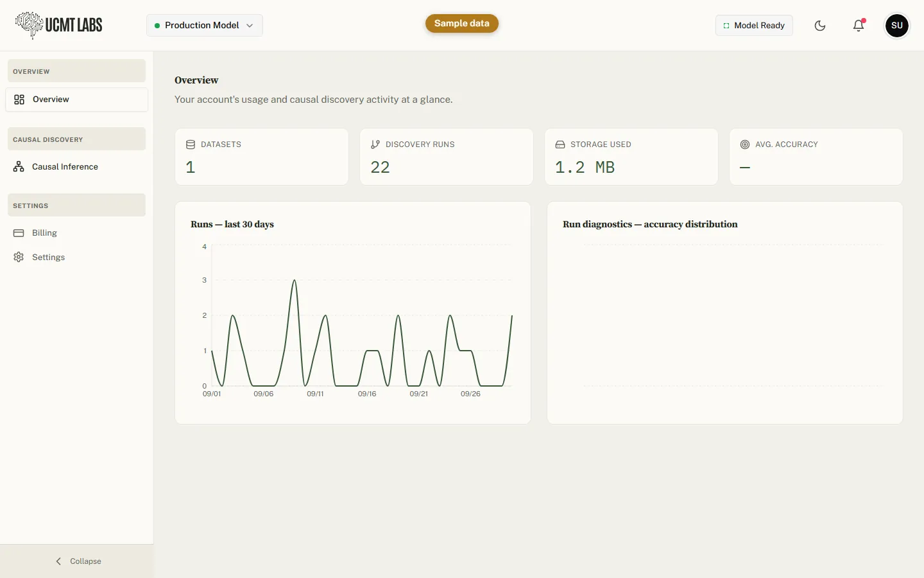Click the Discovery Runs value 22
This screenshot has width=924, height=578.
pos(381,168)
